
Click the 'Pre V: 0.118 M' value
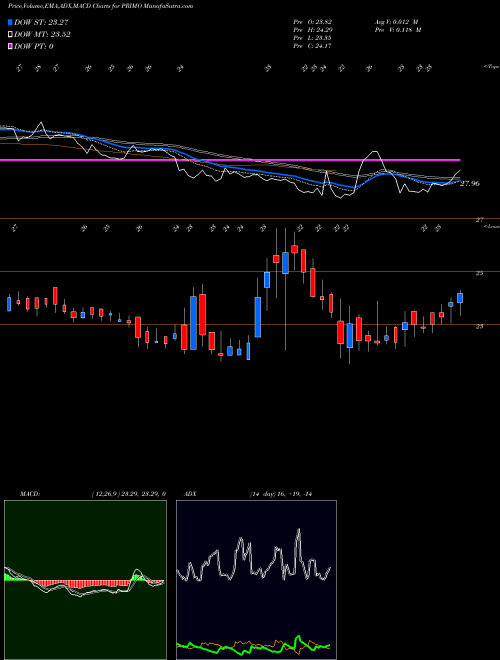[x=397, y=30]
